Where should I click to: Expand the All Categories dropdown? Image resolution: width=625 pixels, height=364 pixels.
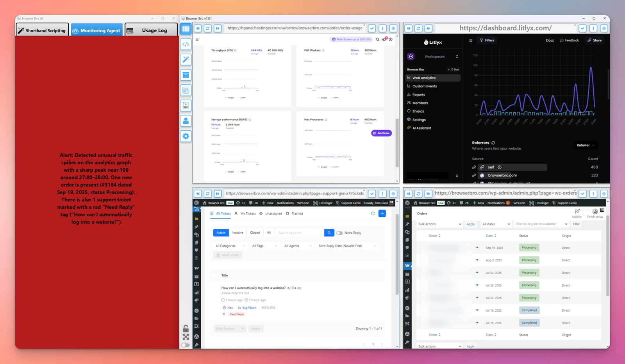pyautogui.click(x=230, y=246)
